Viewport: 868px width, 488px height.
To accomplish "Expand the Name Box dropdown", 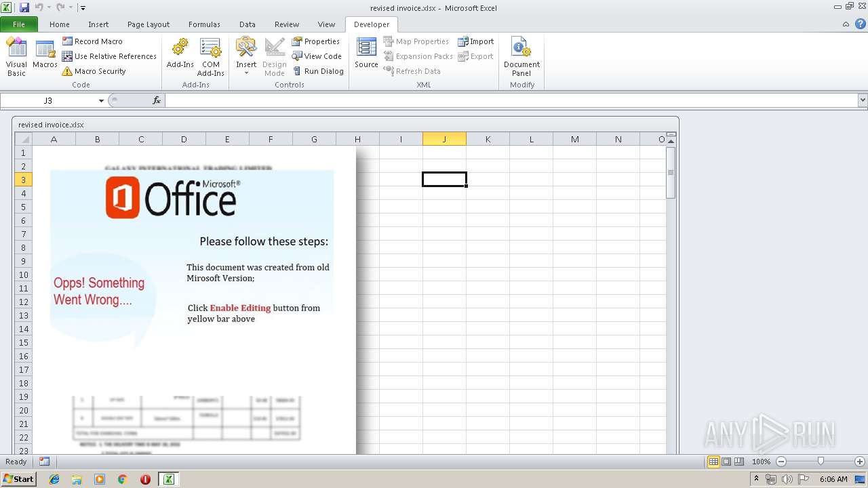I will point(101,100).
